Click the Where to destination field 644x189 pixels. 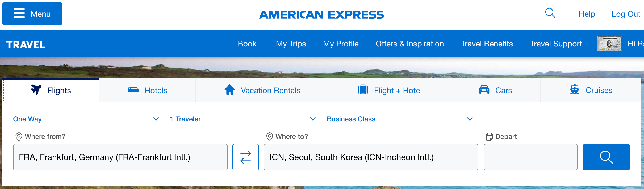point(371,157)
